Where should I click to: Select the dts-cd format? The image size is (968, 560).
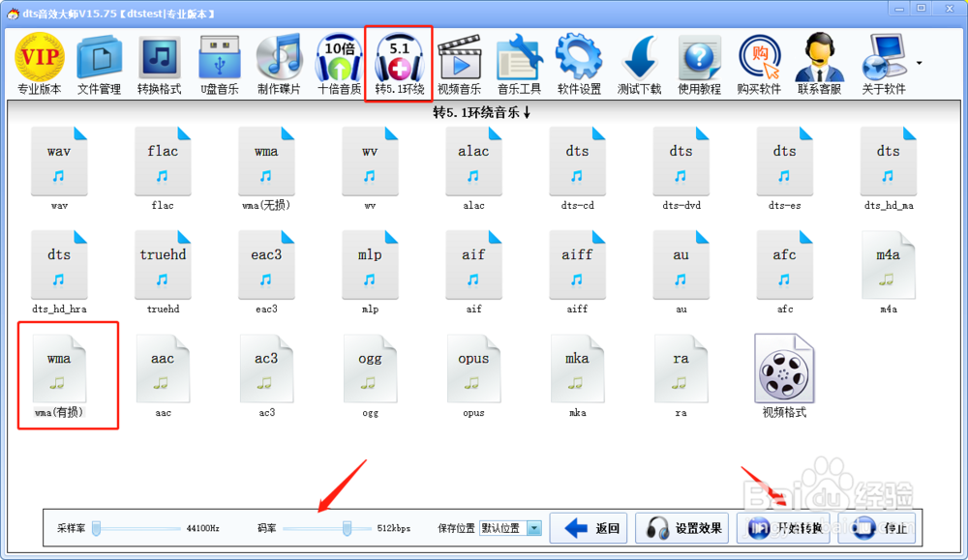coord(577,169)
